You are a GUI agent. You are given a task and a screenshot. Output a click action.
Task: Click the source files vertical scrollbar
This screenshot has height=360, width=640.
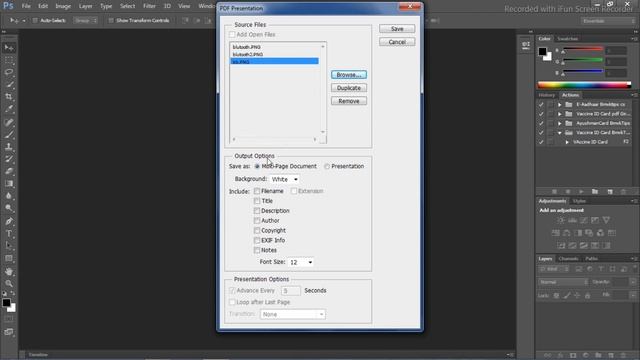323,89
